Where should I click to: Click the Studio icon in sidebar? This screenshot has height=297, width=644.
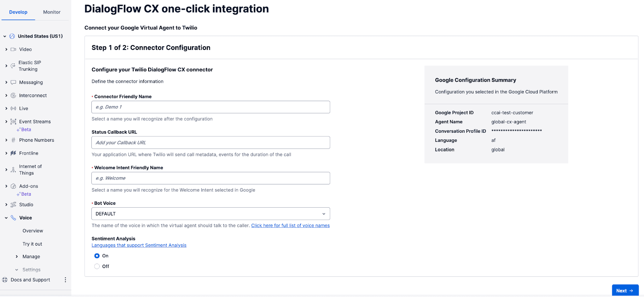13,205
